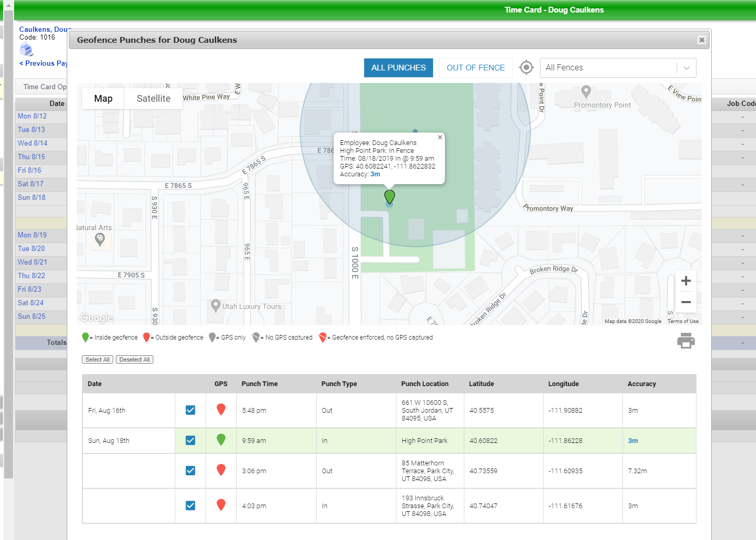Uncheck the GPS checkbox for Fri, Aug 16th
The image size is (756, 540).
click(x=190, y=410)
